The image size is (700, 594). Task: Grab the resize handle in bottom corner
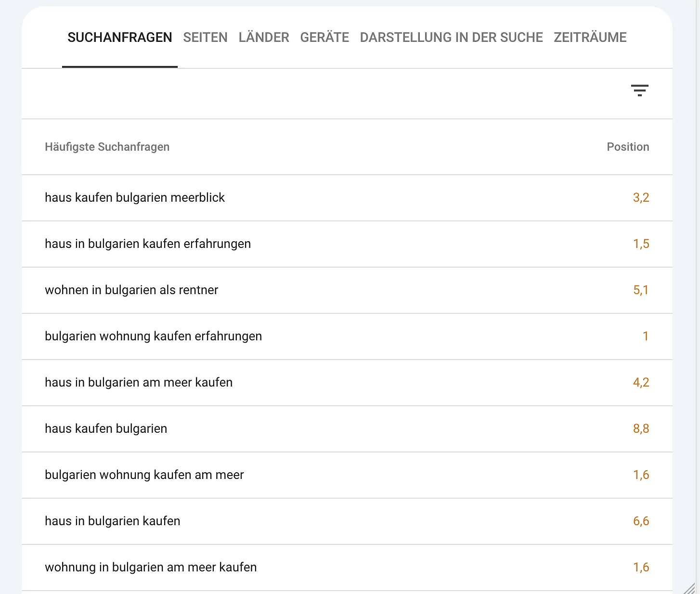tap(689, 588)
